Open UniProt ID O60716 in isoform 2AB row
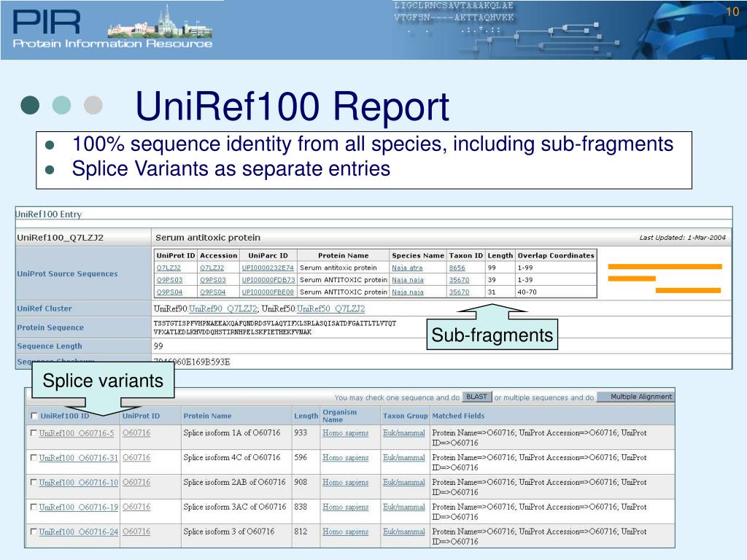 (x=136, y=483)
